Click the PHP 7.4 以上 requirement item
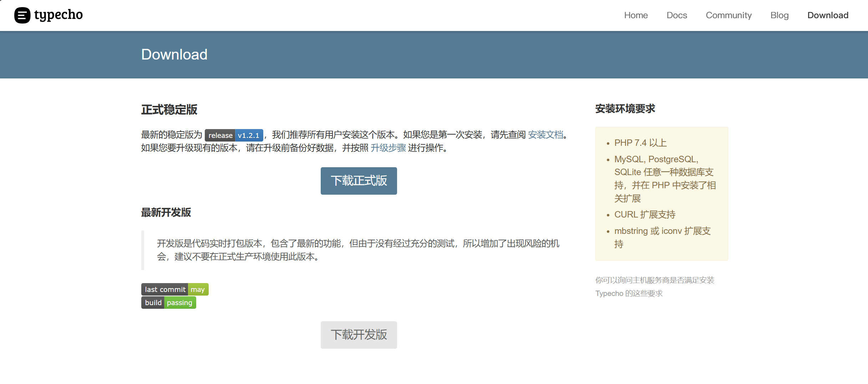Image resolution: width=868 pixels, height=384 pixels. pyautogui.click(x=640, y=143)
